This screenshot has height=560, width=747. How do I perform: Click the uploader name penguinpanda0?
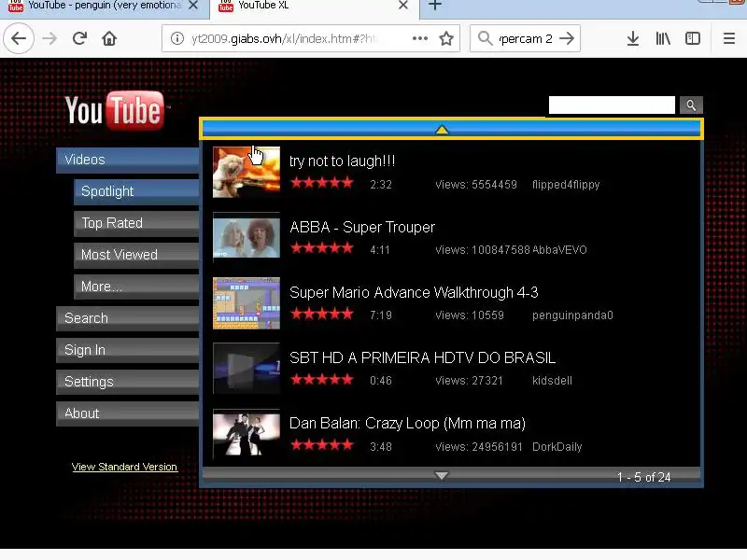point(572,315)
